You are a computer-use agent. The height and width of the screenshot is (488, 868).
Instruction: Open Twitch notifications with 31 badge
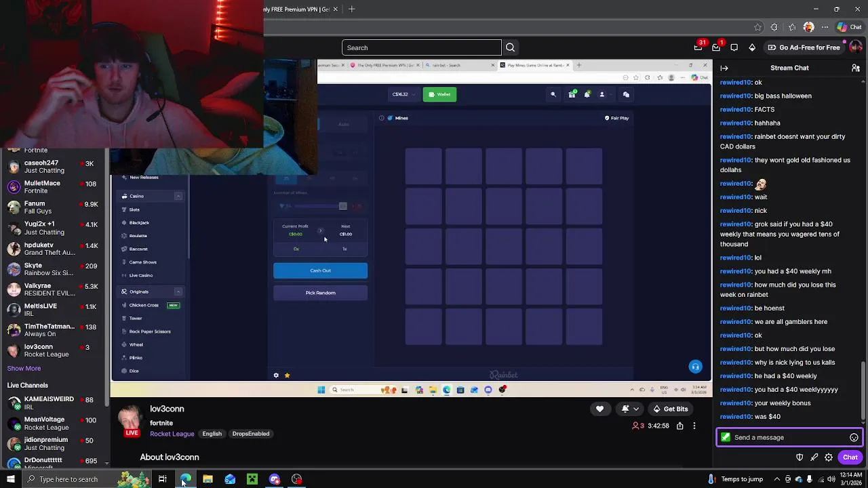[698, 47]
